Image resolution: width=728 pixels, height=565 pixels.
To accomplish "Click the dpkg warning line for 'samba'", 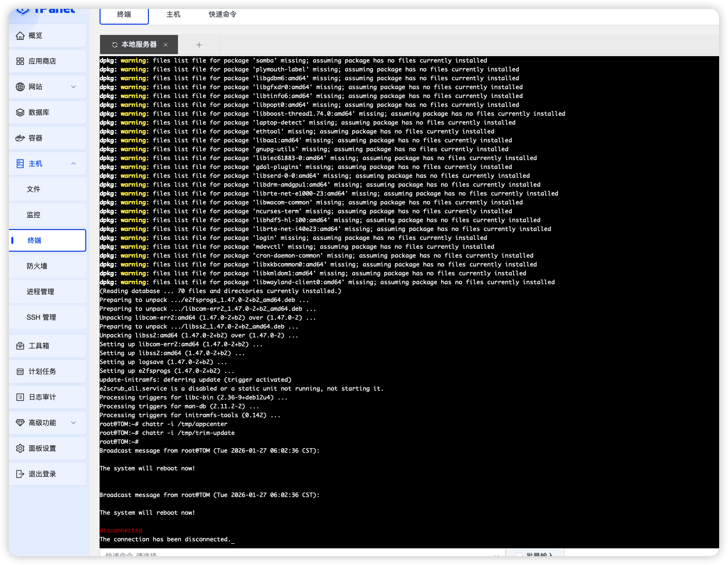I will tap(293, 61).
